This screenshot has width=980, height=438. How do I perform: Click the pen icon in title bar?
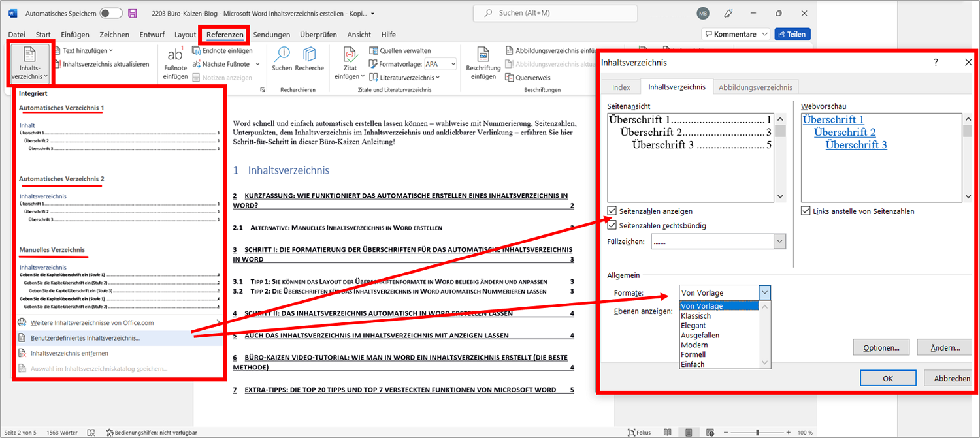[728, 13]
